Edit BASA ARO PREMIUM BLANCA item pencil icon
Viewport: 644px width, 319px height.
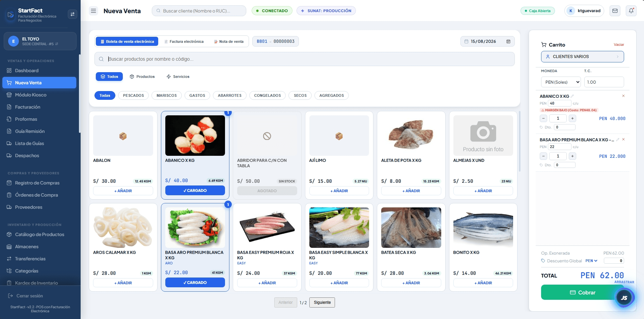pos(618,139)
